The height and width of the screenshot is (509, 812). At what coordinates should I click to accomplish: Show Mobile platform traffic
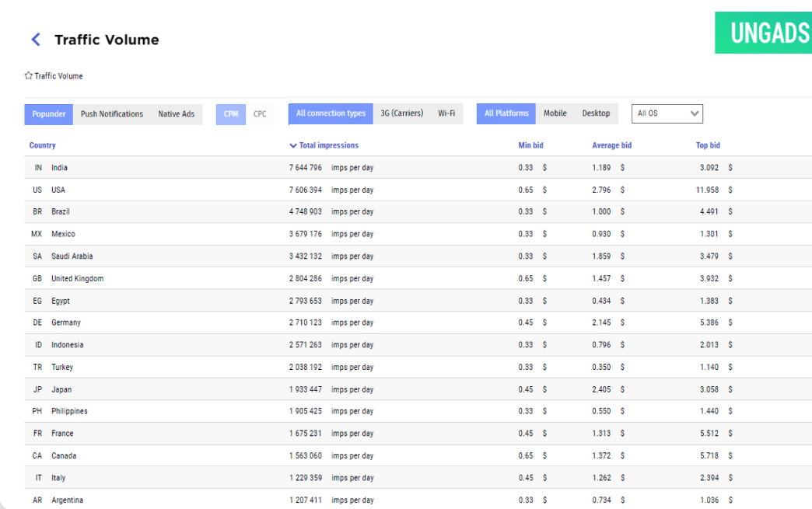555,113
